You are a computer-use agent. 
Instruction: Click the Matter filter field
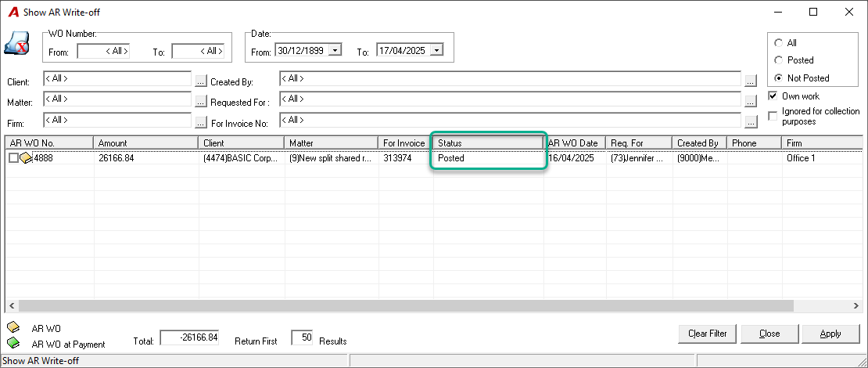click(x=117, y=99)
